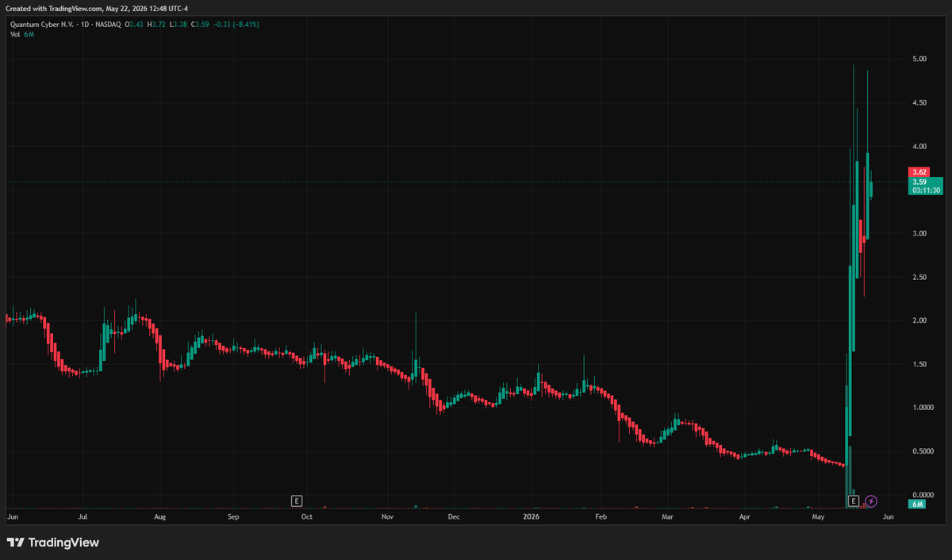Click the Vol indicator label
The image size is (952, 560).
click(x=15, y=35)
